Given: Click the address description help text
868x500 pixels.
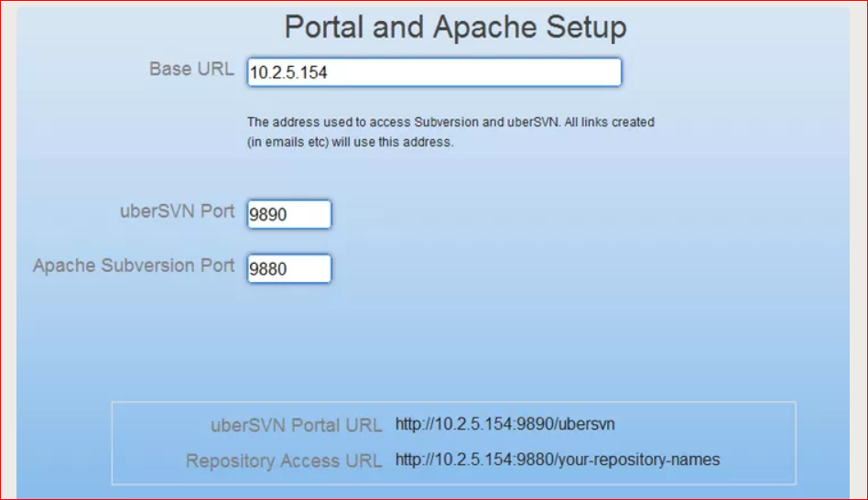Looking at the screenshot, I should [x=450, y=132].
